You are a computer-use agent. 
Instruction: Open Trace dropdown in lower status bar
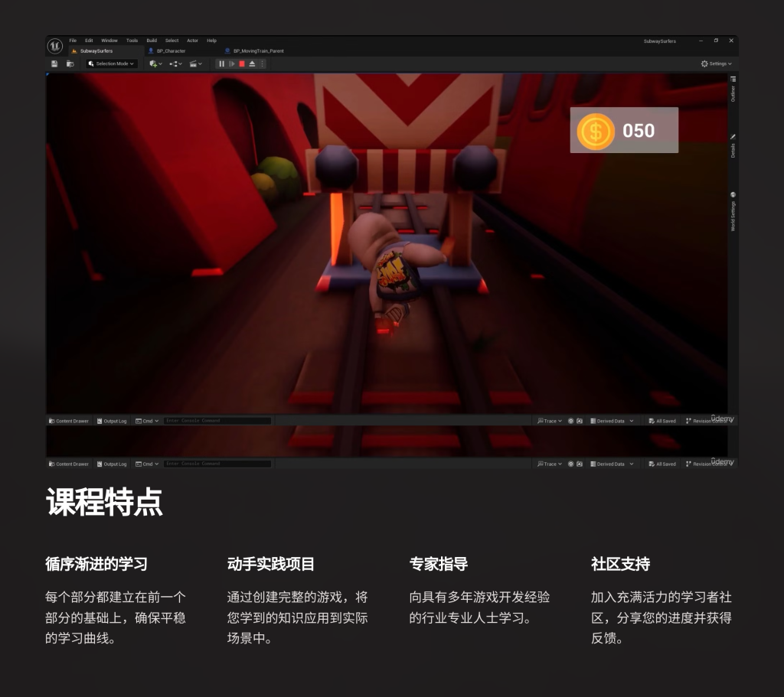coord(550,464)
